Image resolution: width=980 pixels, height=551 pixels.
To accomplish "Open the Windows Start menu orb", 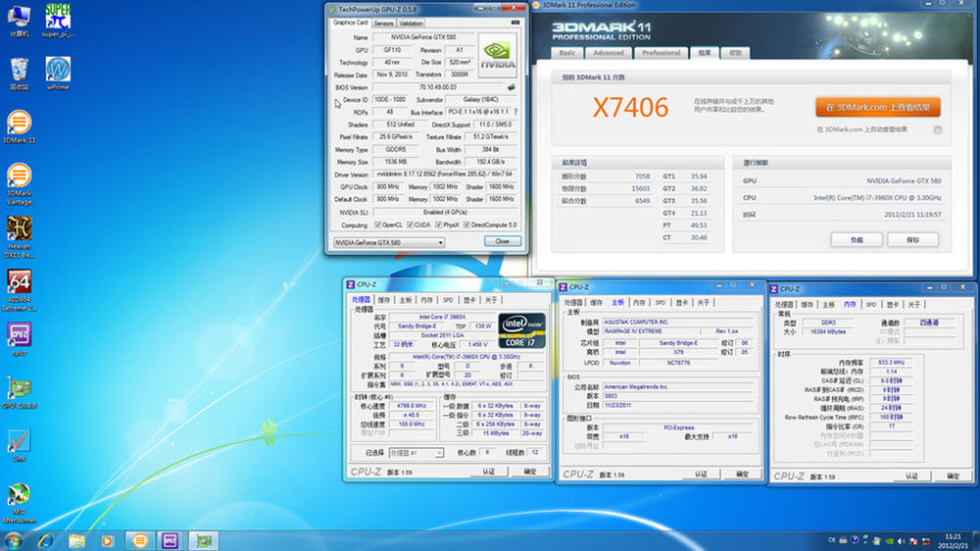I will click(13, 540).
